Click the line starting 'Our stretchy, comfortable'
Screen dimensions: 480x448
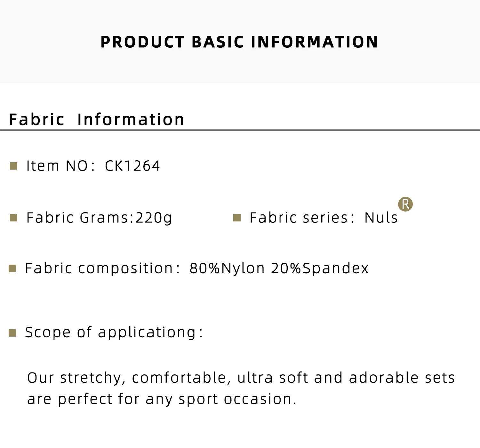click(241, 378)
